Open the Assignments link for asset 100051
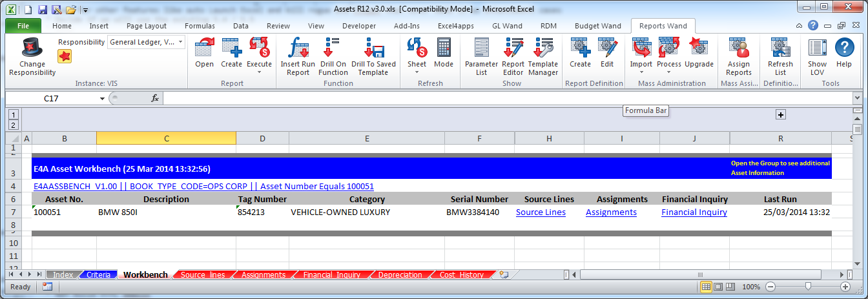The width and height of the screenshot is (868, 299). click(x=611, y=212)
